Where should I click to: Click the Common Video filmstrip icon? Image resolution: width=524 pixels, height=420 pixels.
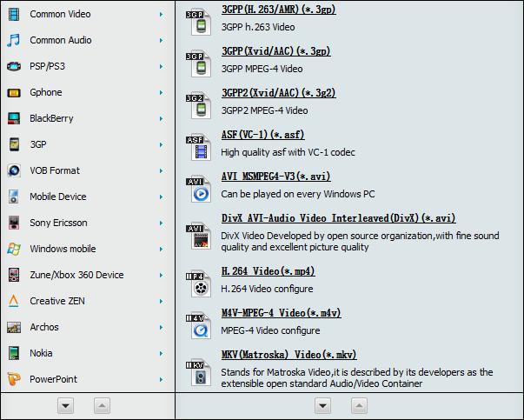[x=14, y=15]
